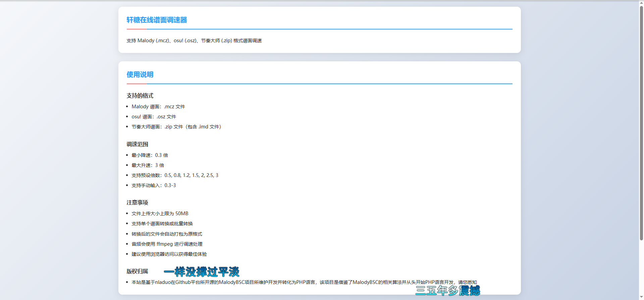Screen dimensions: 644x300
Task: Click the 最小降速：0.3 倍 list item
Action: point(150,155)
